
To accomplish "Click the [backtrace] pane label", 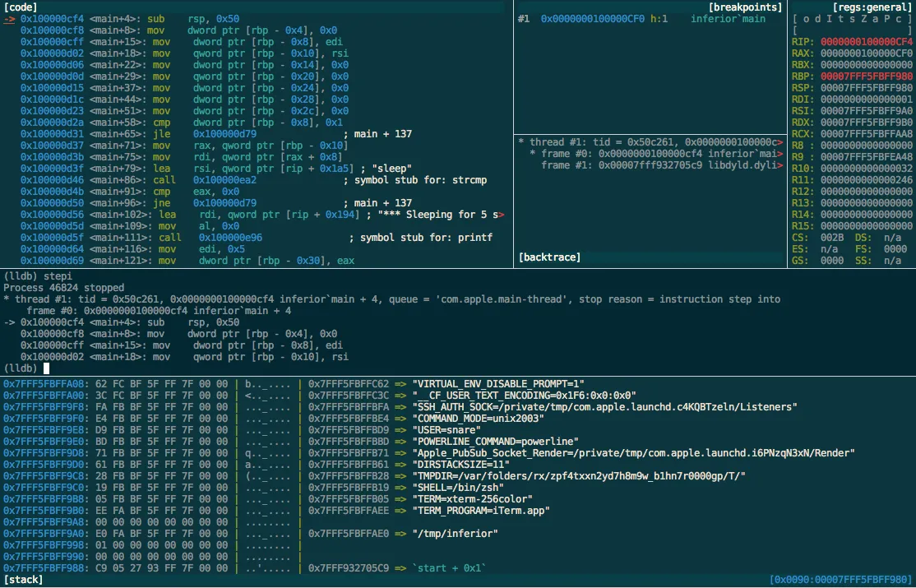I will pyautogui.click(x=550, y=257).
